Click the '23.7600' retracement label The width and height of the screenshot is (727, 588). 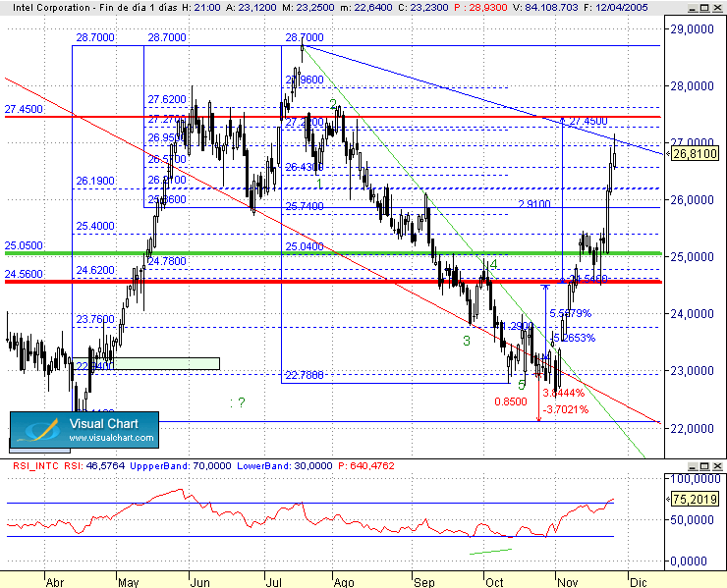click(x=95, y=319)
